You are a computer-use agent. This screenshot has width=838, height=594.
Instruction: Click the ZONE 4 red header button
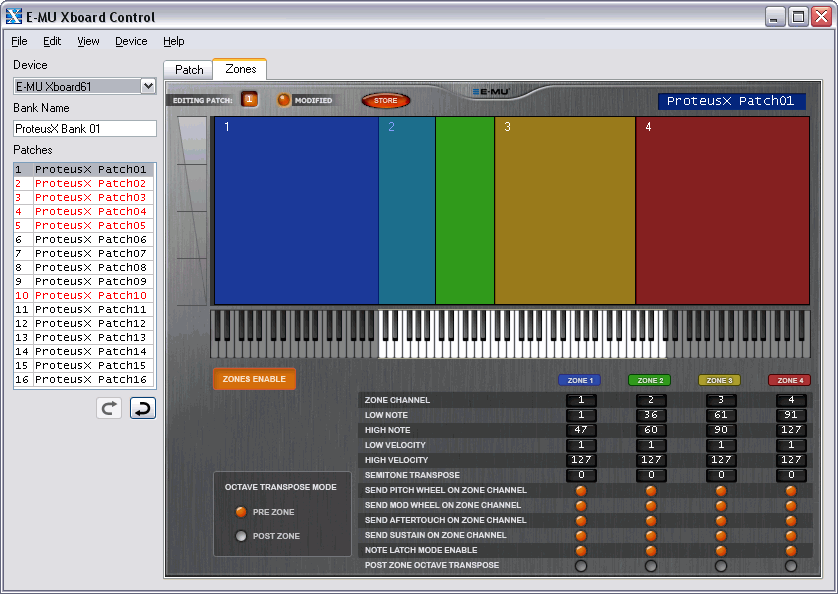[x=790, y=380]
